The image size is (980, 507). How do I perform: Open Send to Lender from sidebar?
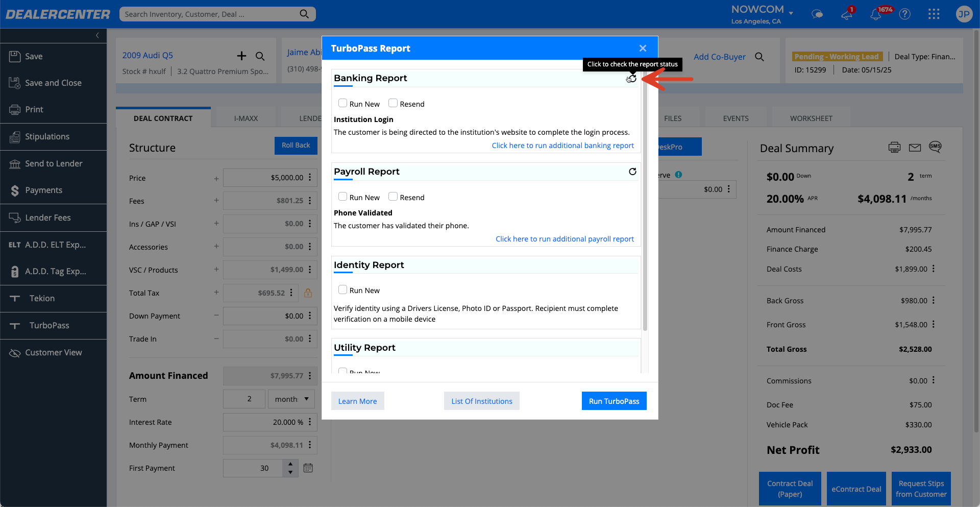pos(53,163)
